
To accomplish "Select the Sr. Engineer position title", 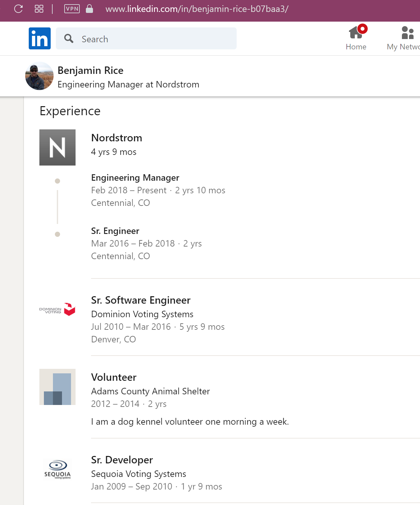I will pyautogui.click(x=115, y=231).
